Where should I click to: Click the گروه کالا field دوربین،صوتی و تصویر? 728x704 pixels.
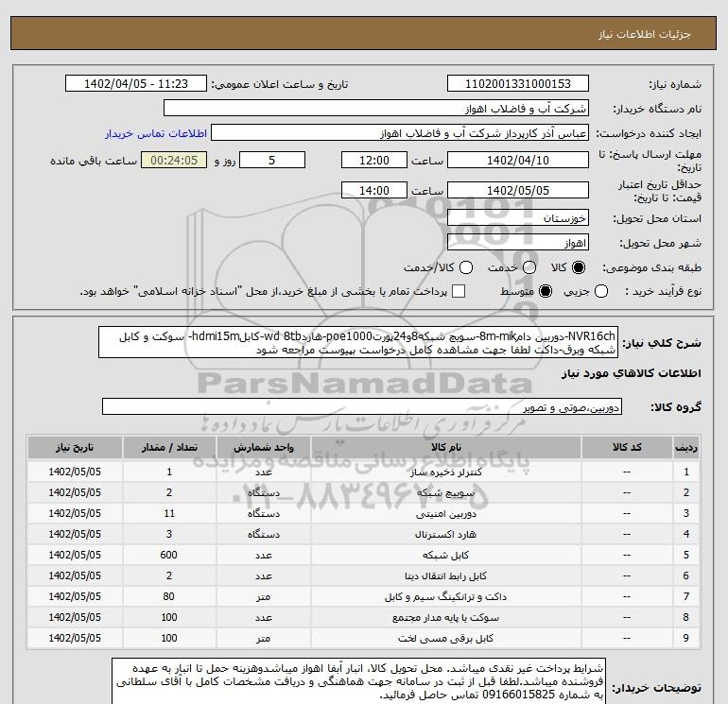pos(362,406)
